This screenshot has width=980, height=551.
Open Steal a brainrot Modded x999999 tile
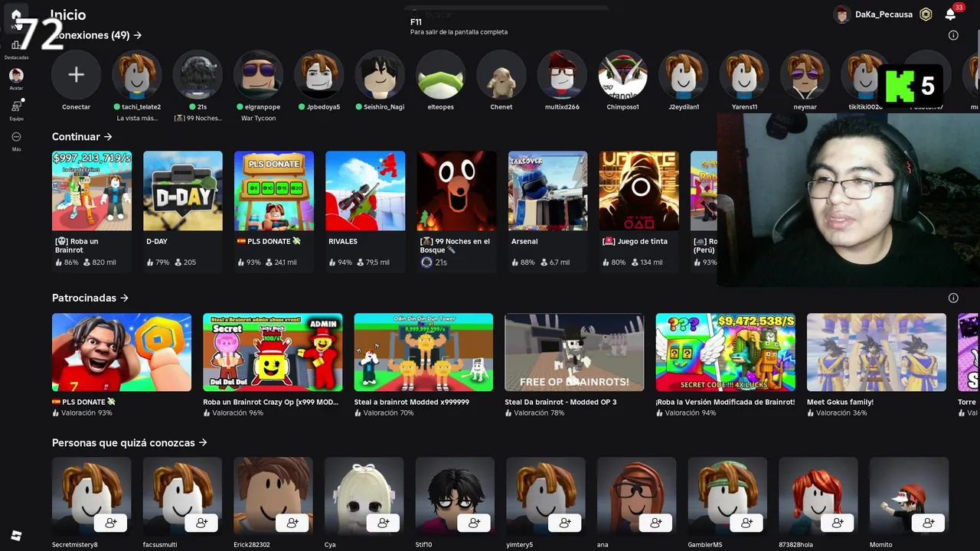coord(423,352)
